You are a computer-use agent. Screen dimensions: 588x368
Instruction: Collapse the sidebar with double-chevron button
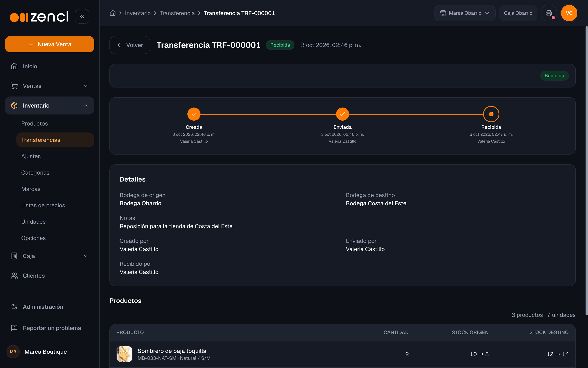pos(82,16)
